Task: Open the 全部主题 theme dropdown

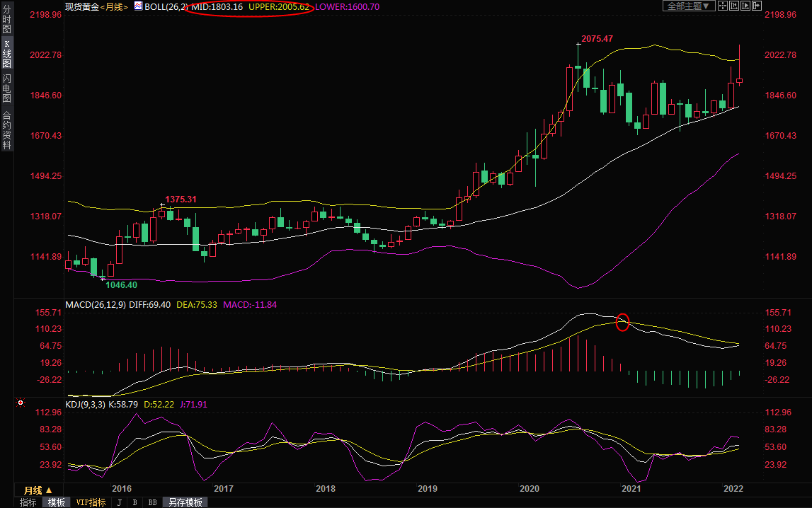Action: 687,6
